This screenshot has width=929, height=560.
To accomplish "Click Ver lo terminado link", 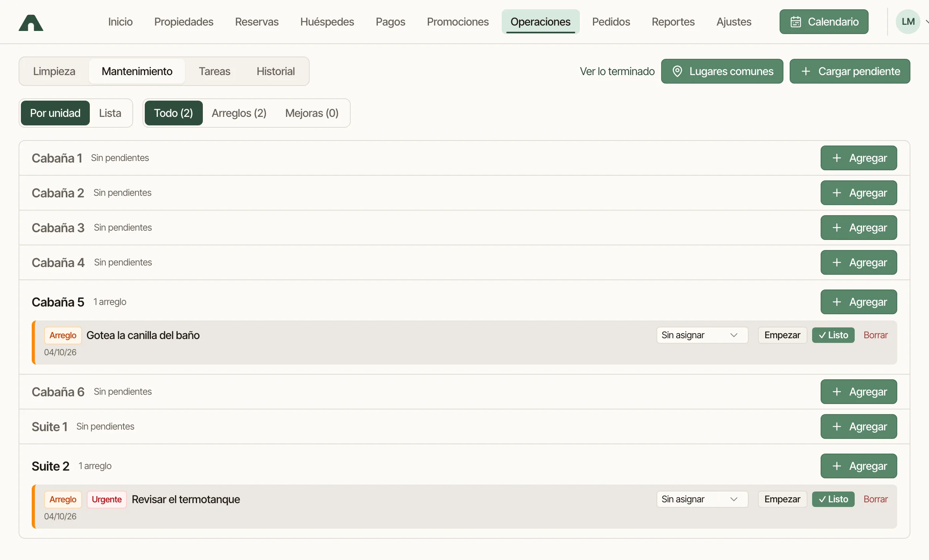I will tap(617, 71).
